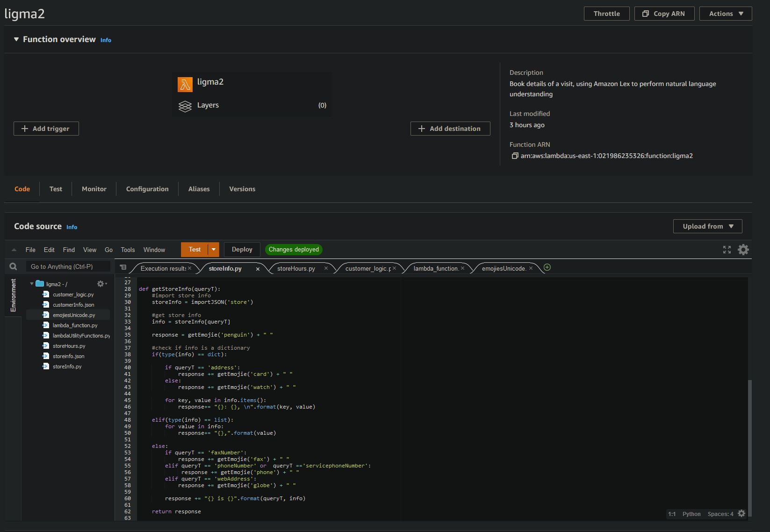
Task: Switch to the Monitor tab
Action: tap(94, 189)
